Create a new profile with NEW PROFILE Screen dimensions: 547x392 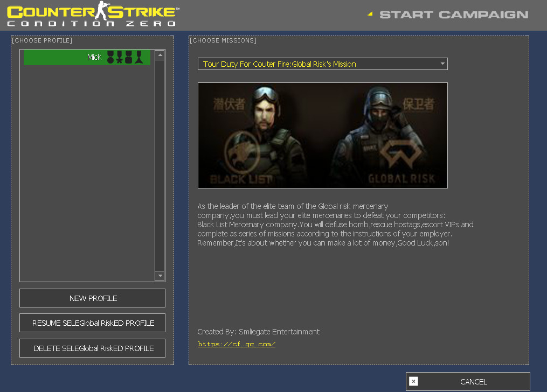93,298
